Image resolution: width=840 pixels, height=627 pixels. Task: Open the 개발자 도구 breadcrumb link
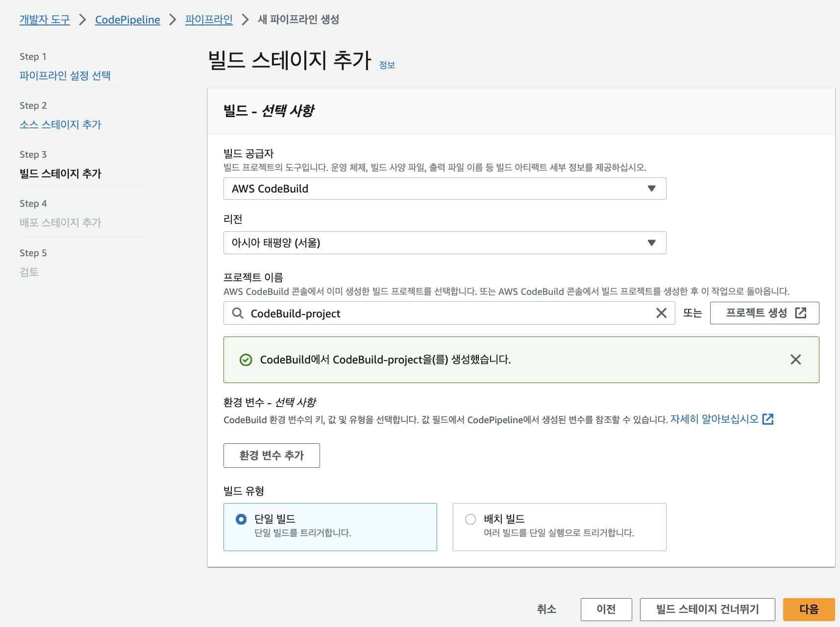tap(44, 20)
